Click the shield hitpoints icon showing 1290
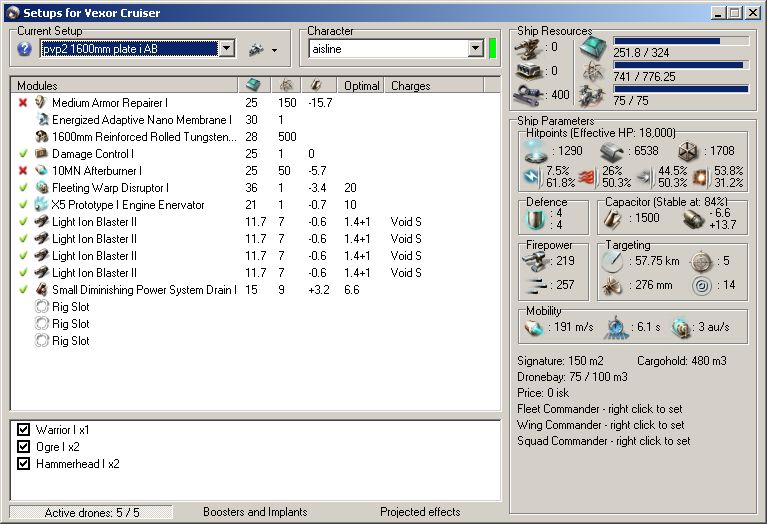767x524 pixels. 536,151
